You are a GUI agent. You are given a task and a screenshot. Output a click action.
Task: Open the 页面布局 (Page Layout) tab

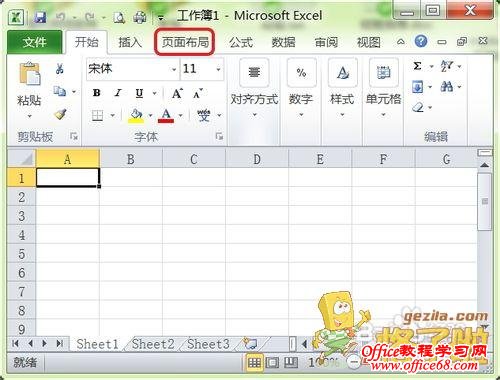coord(185,42)
